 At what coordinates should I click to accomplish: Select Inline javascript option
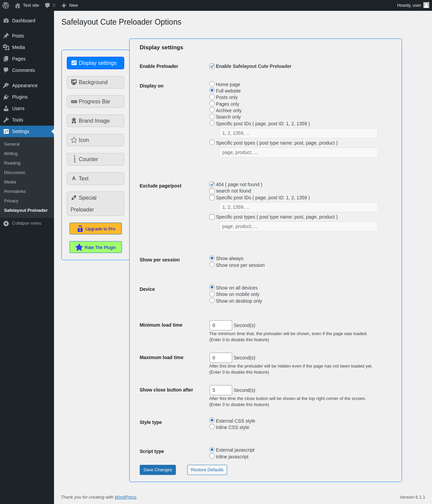(212, 456)
